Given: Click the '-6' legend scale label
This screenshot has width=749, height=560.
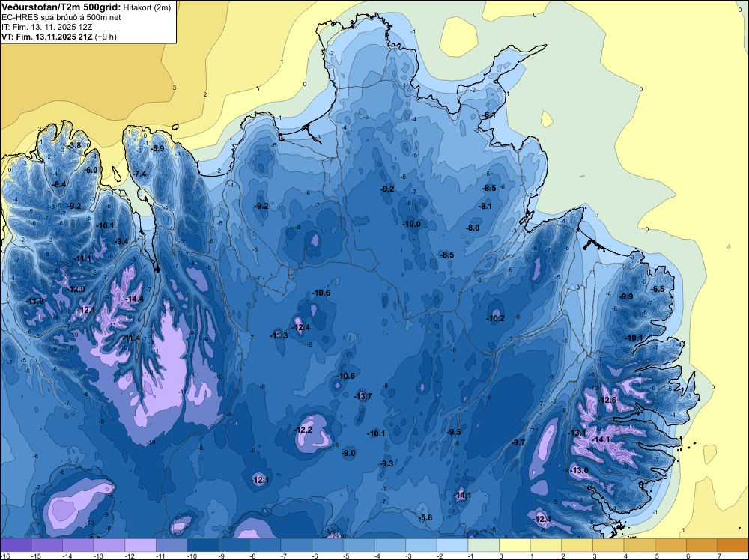Looking at the screenshot, I should pyautogui.click(x=315, y=556).
